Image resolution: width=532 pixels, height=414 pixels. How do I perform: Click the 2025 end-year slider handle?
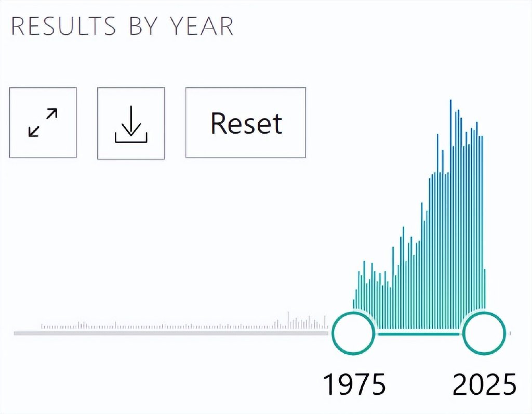pos(484,333)
